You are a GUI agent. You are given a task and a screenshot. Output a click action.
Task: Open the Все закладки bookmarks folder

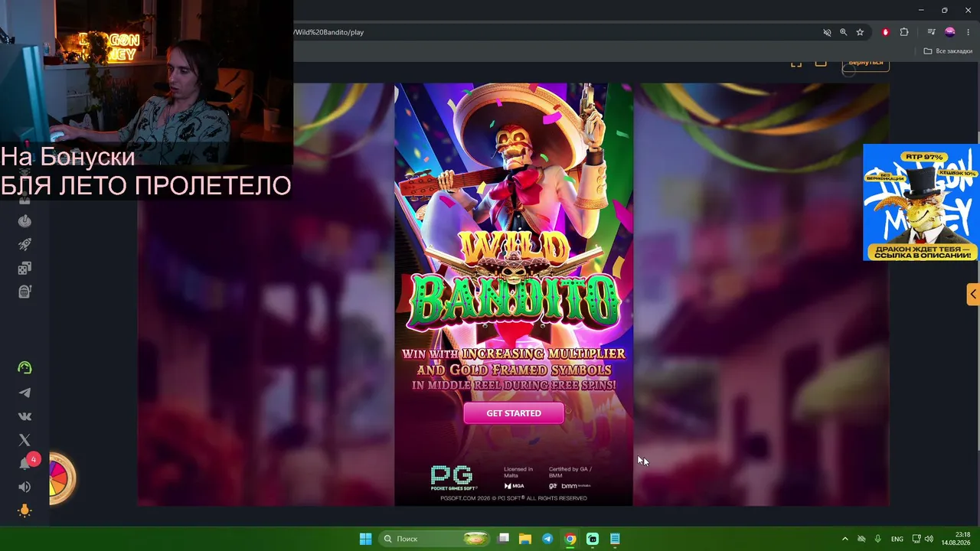pos(948,51)
